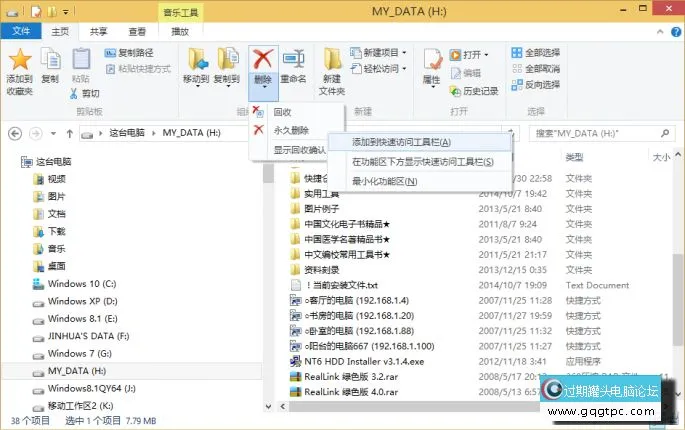Image resolution: width=685 pixels, height=430 pixels.
Task: Open the 轻松访问 dropdown
Action: point(378,69)
